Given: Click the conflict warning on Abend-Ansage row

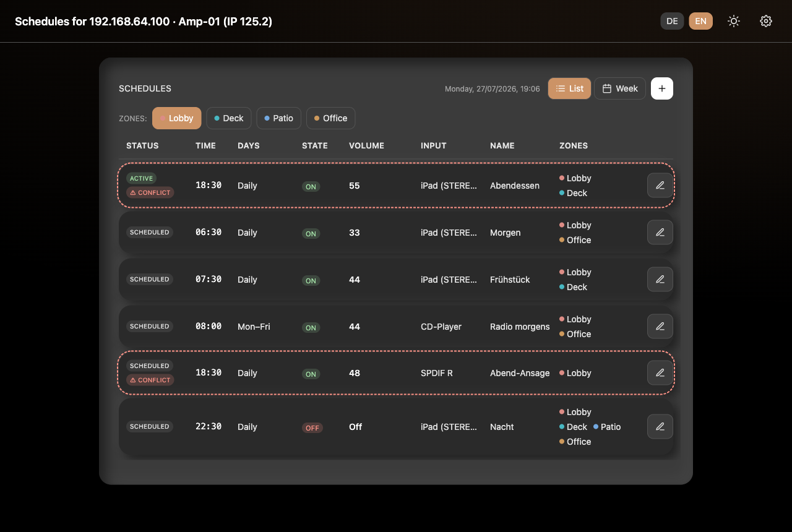Looking at the screenshot, I should (150, 380).
